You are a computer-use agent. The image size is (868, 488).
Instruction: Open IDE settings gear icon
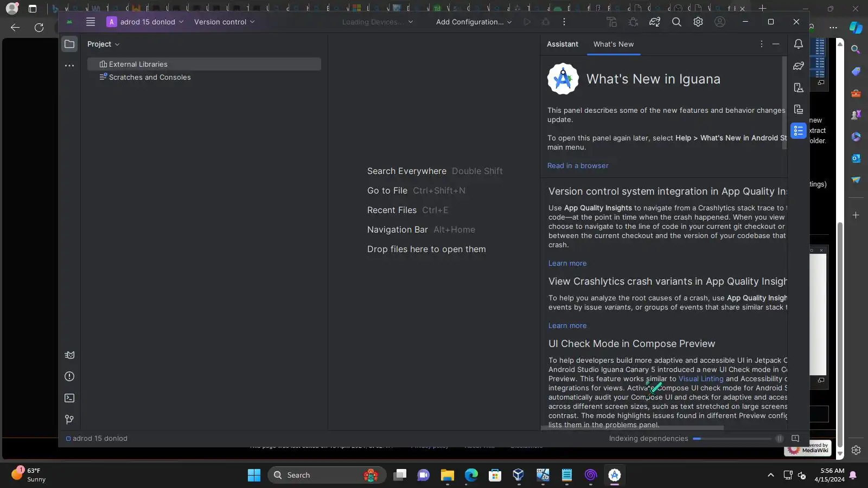tap(698, 22)
